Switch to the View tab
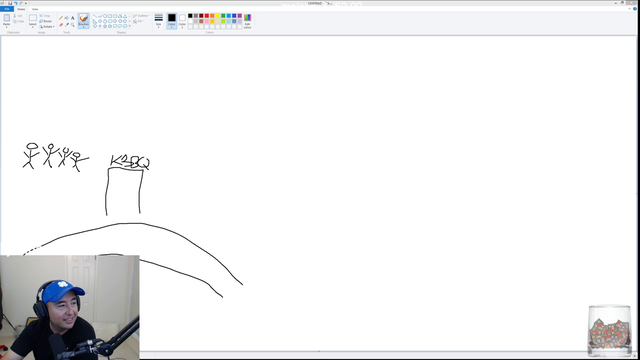The width and height of the screenshot is (640, 360). pos(35,9)
